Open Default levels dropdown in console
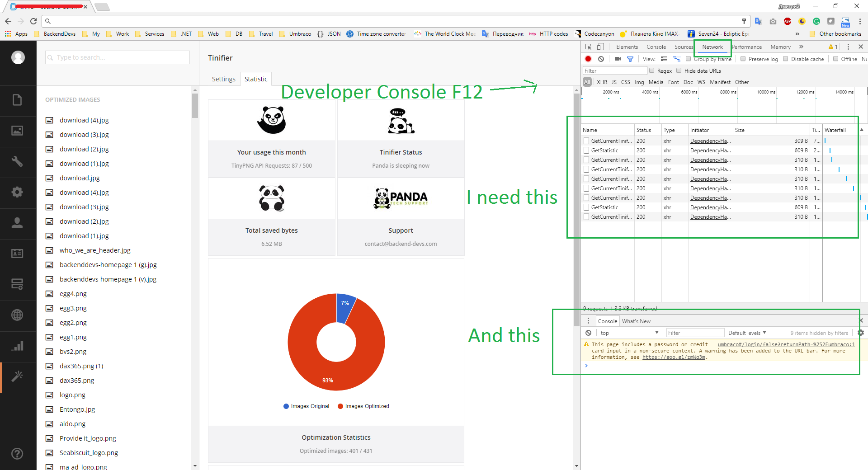The image size is (868, 470). (747, 333)
